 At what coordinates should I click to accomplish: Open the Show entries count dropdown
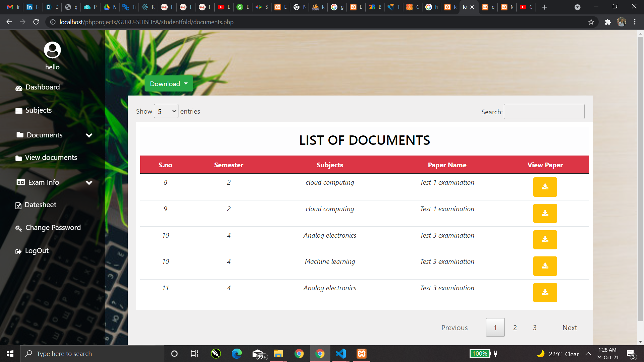166,111
